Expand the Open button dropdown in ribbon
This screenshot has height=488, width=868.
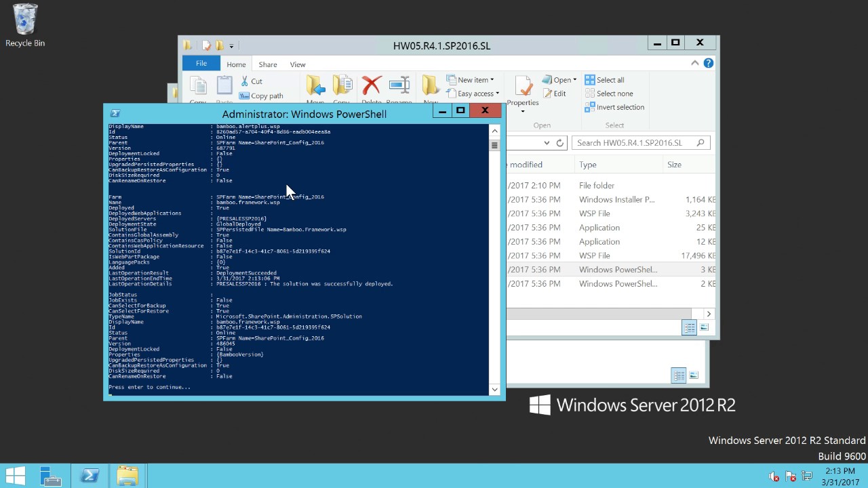click(x=574, y=80)
